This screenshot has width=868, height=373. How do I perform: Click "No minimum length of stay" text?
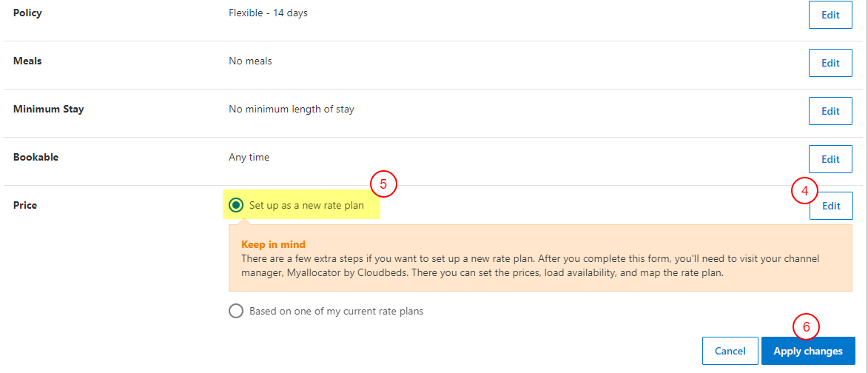(x=292, y=109)
